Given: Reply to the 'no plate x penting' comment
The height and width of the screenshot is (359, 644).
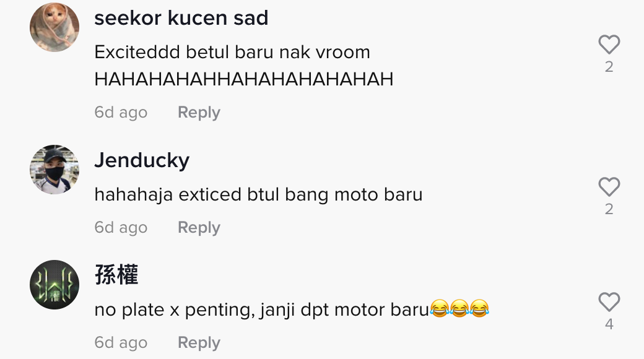Looking at the screenshot, I should coord(199,342).
